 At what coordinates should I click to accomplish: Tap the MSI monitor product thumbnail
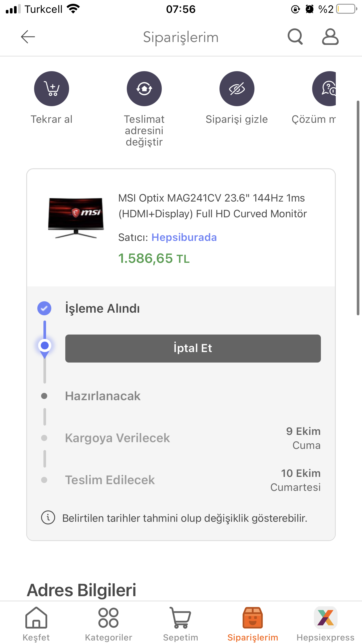(76, 218)
